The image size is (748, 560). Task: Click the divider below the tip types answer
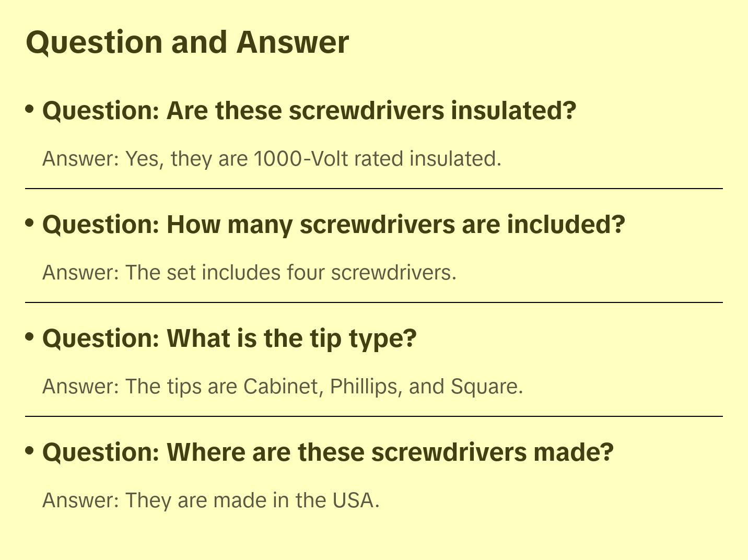pyautogui.click(x=374, y=416)
